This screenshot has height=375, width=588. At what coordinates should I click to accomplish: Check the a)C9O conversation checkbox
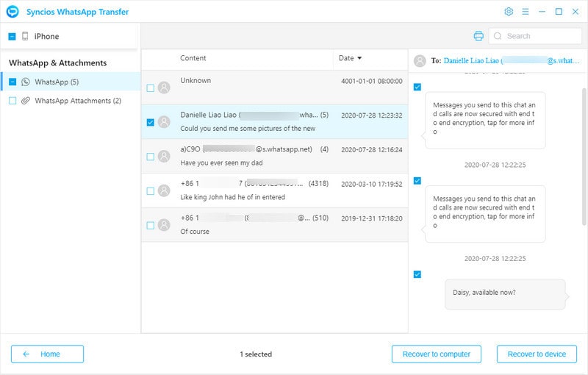click(x=151, y=157)
